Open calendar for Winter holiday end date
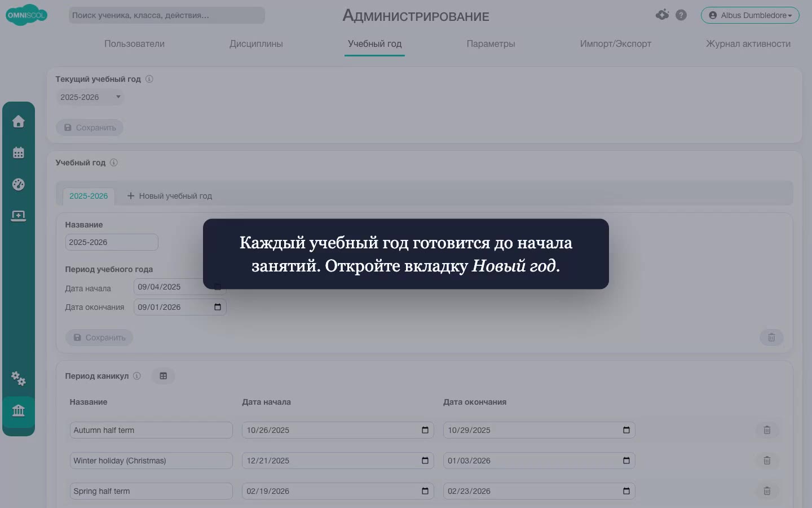 (x=626, y=461)
